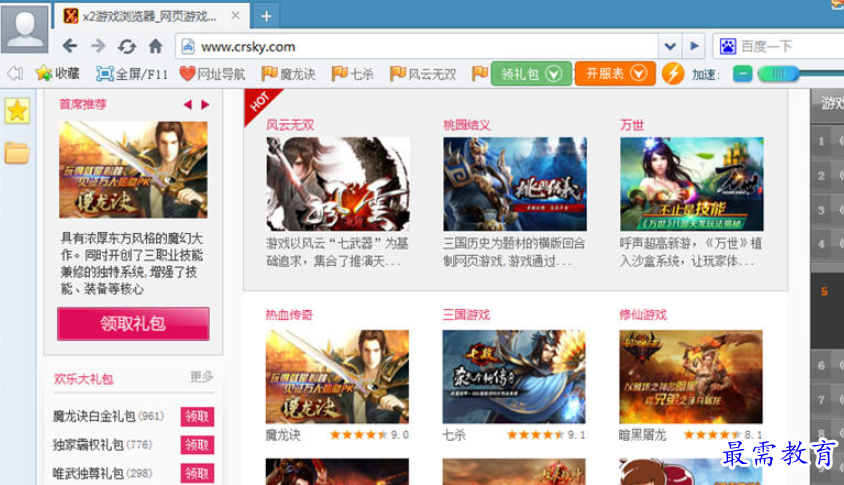This screenshot has width=844, height=485.
Task: Open sidebar favorites star icon
Action: coord(17,111)
